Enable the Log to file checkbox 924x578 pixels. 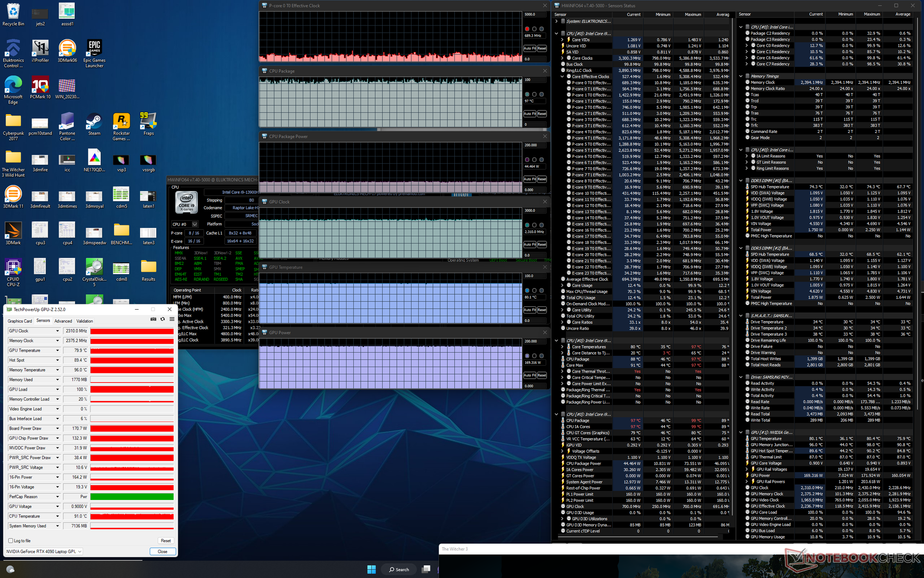point(11,541)
